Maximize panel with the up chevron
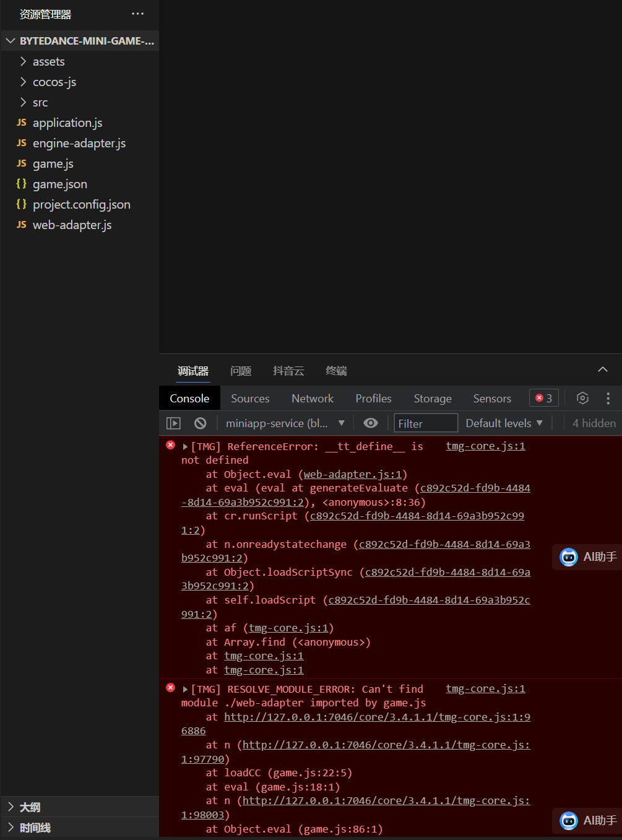The image size is (622, 840). point(602,370)
